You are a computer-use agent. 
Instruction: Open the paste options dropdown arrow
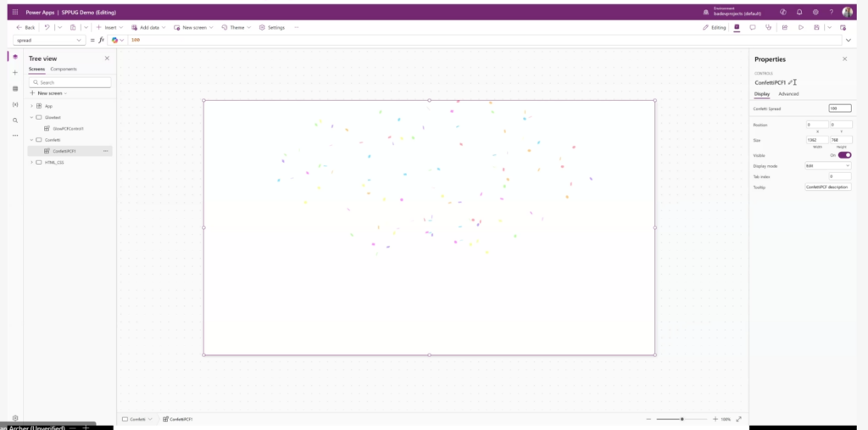(86, 27)
